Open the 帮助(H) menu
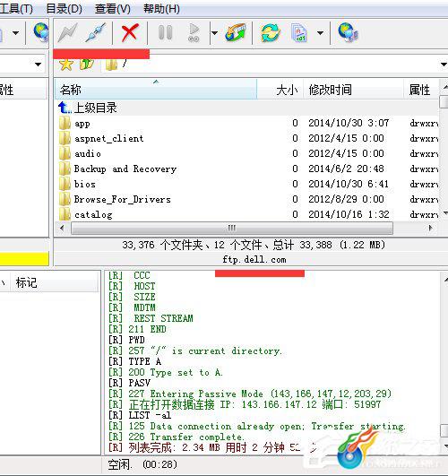The height and width of the screenshot is (476, 448). 161,8
